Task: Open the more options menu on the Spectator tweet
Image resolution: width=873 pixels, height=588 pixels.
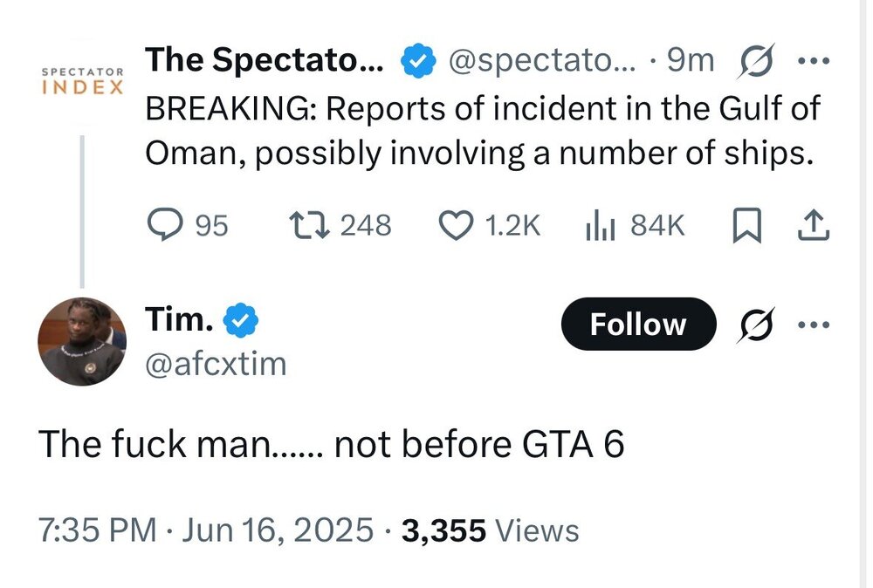Action: coord(814,59)
